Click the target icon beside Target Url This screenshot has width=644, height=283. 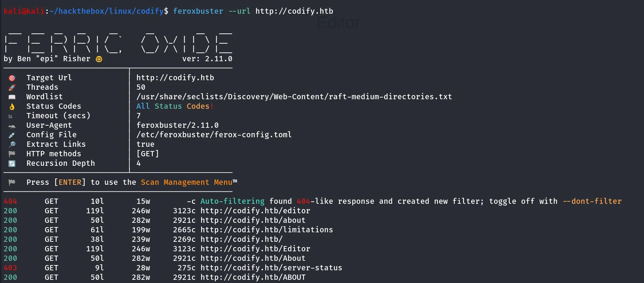[x=12, y=78]
